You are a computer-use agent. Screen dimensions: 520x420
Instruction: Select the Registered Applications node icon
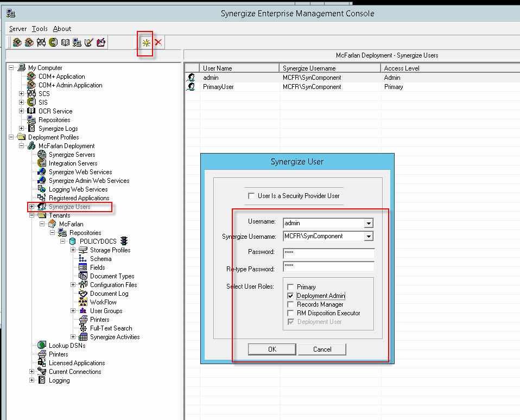point(42,198)
